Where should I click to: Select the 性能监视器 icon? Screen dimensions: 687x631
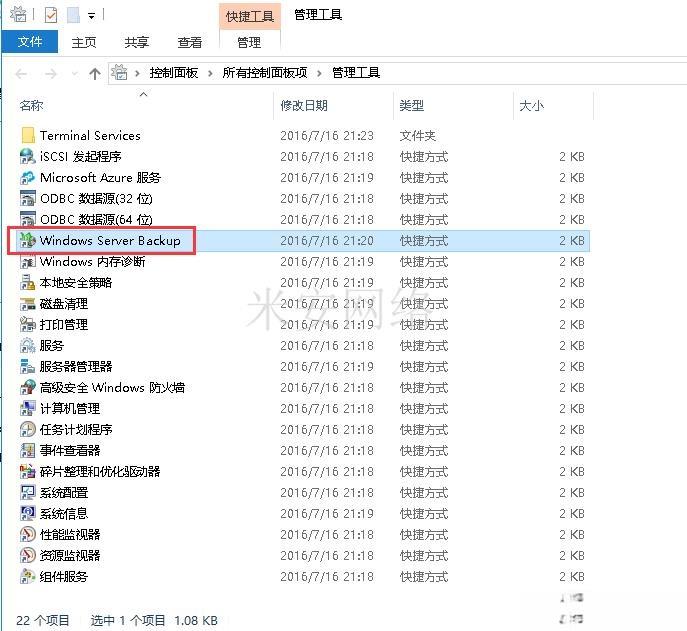click(28, 534)
